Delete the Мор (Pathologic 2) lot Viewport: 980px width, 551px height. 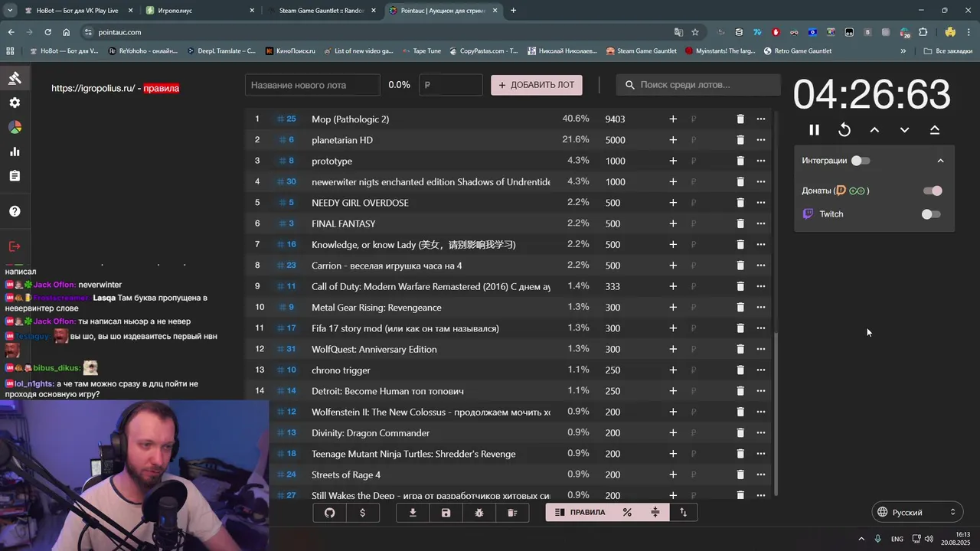click(740, 119)
